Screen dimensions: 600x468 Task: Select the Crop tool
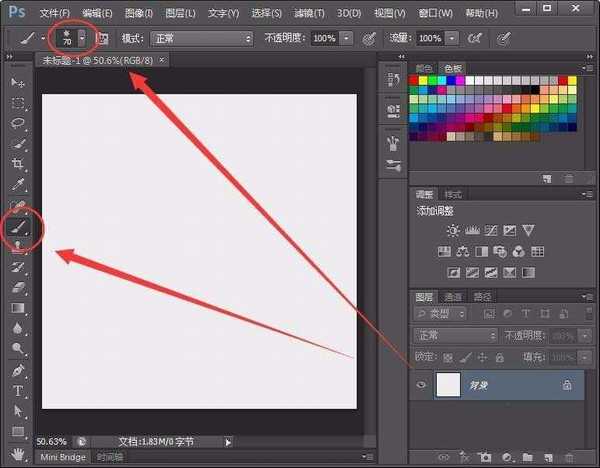pyautogui.click(x=18, y=164)
